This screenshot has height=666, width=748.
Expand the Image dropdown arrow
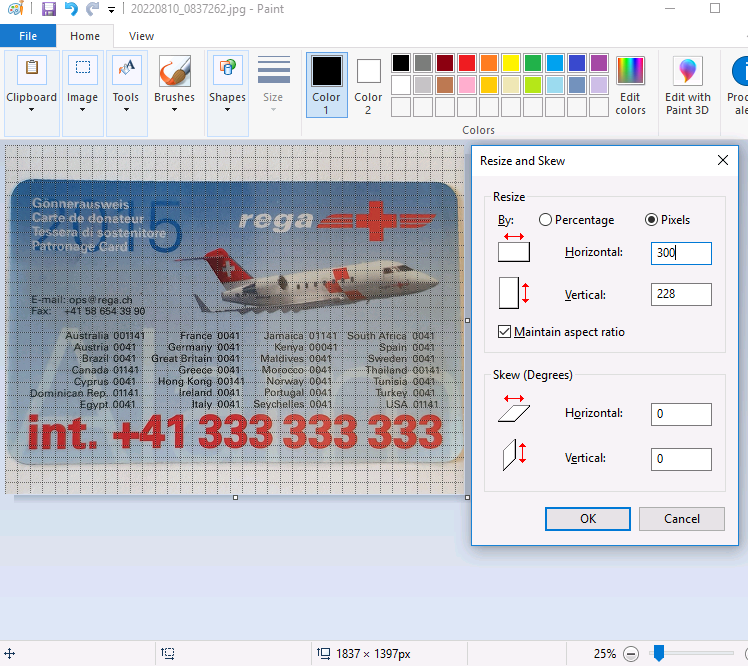pyautogui.click(x=82, y=110)
